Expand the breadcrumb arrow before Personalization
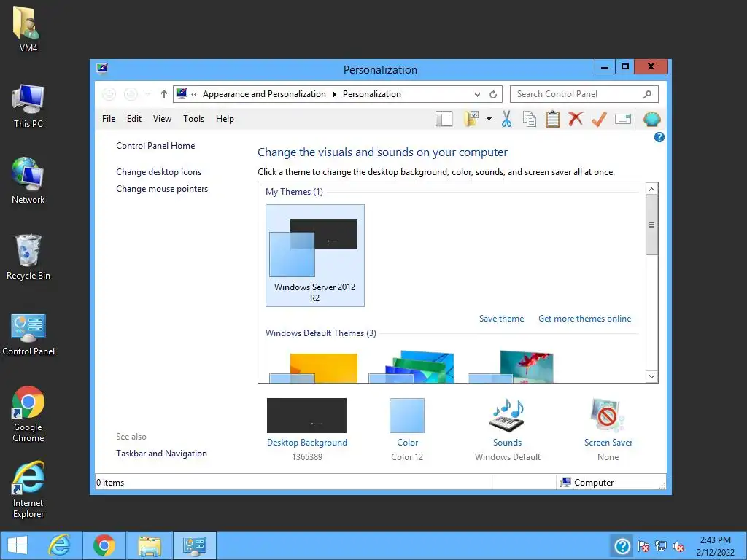Screen dimensions: 747x560 (334, 94)
